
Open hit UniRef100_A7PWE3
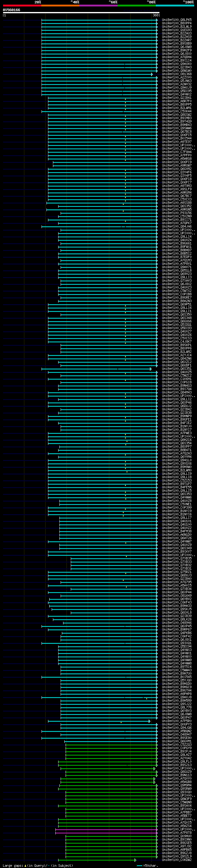(x=176, y=433)
